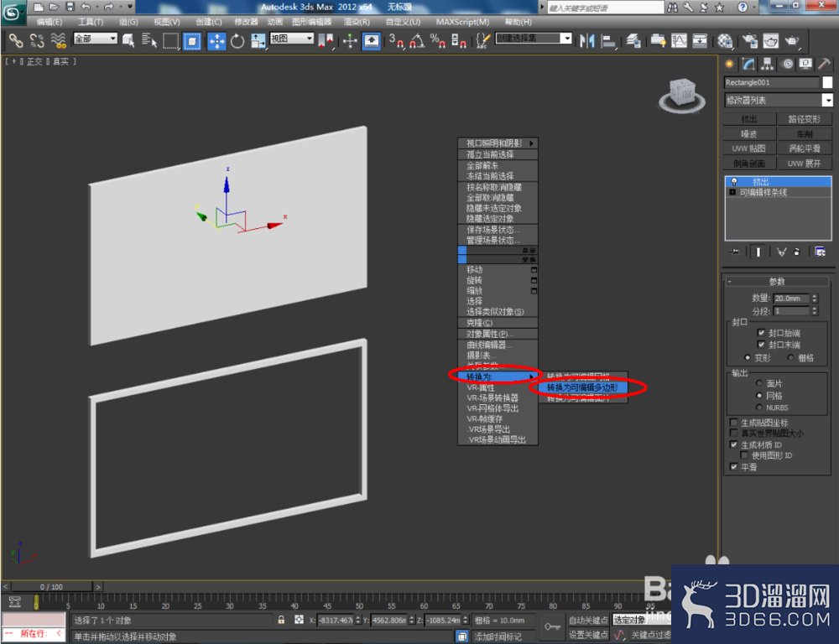Toggle the 平滑 checkbox

tap(733, 467)
